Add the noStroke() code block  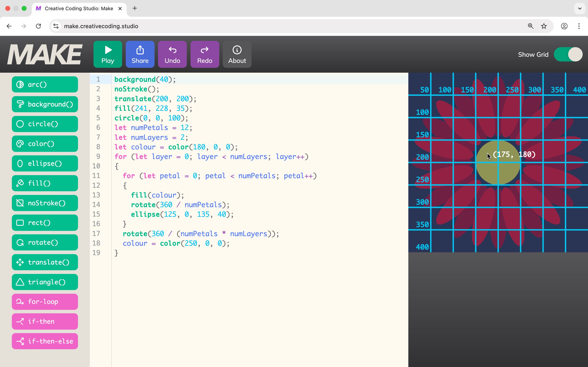point(45,203)
